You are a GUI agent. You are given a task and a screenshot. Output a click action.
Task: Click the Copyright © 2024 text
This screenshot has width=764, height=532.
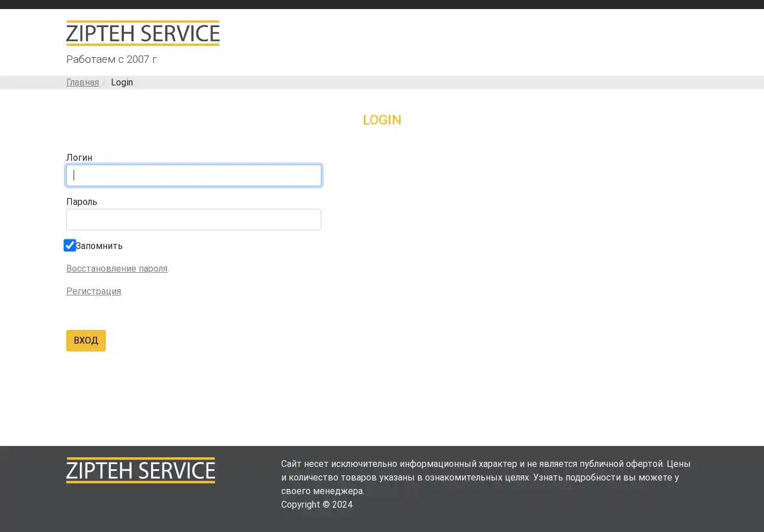click(x=317, y=505)
